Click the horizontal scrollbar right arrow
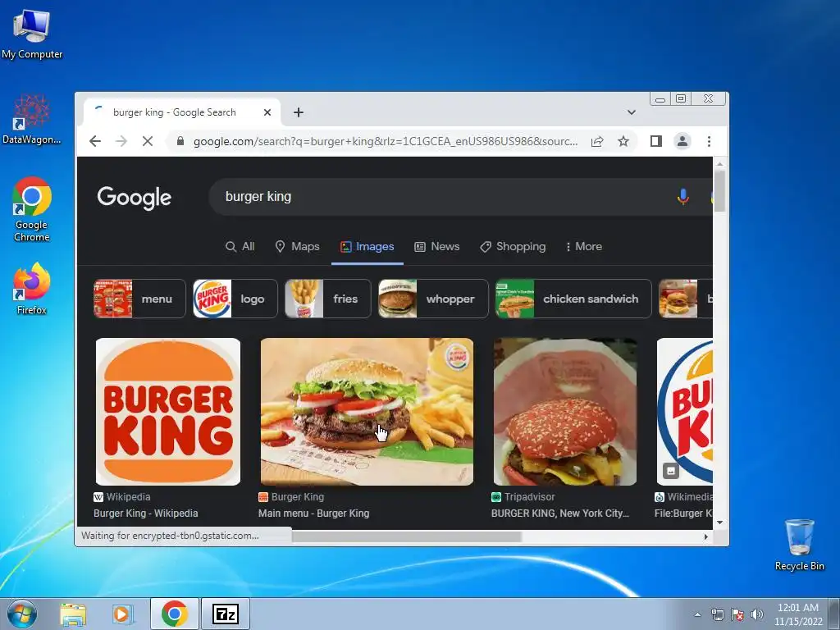 click(x=706, y=536)
